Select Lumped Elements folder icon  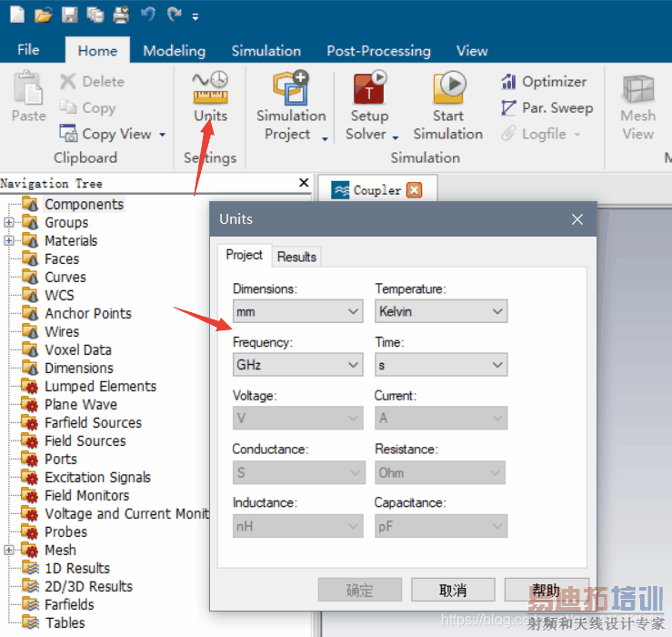pos(30,386)
